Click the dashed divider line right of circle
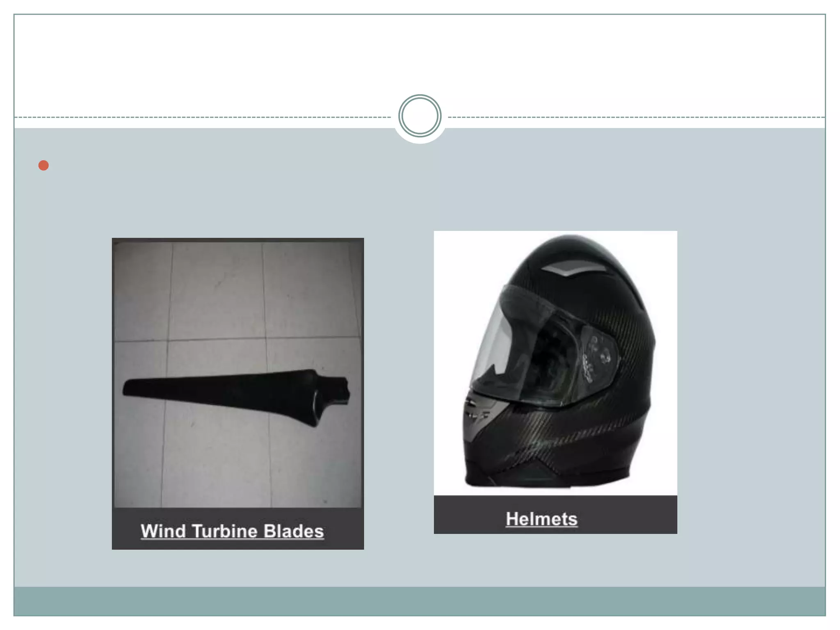Screen dimensions: 840x630 coord(636,117)
